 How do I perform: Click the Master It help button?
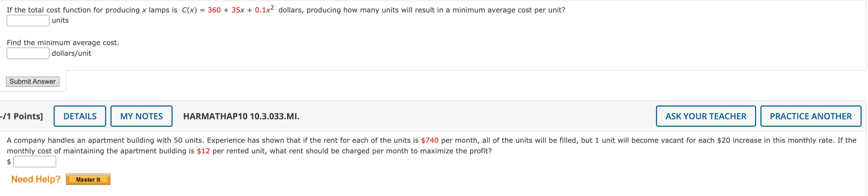pyautogui.click(x=88, y=180)
